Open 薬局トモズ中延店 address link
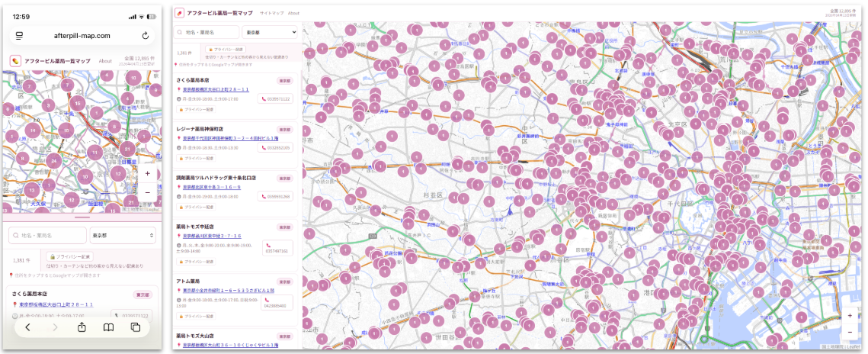This screenshot has width=868, height=354. coord(211,236)
